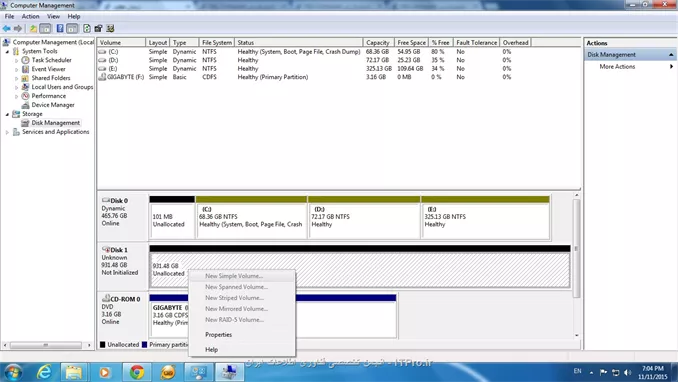Sort by the File System column header
This screenshot has height=382, width=678.
(x=217, y=42)
